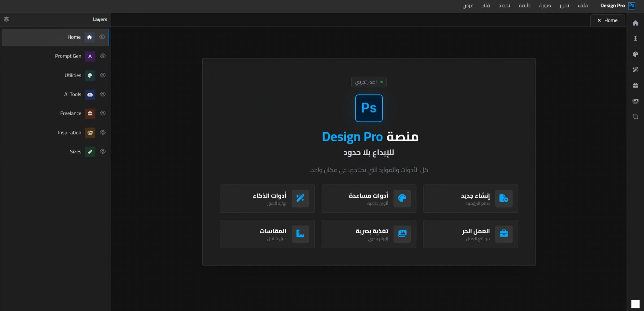Click the home icon in the right toolbar

(x=635, y=23)
